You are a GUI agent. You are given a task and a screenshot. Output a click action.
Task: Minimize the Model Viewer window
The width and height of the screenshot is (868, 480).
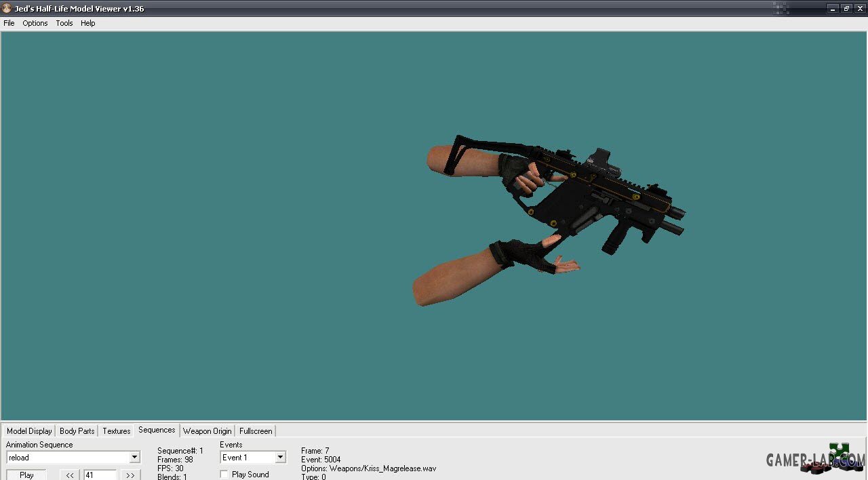(x=833, y=9)
